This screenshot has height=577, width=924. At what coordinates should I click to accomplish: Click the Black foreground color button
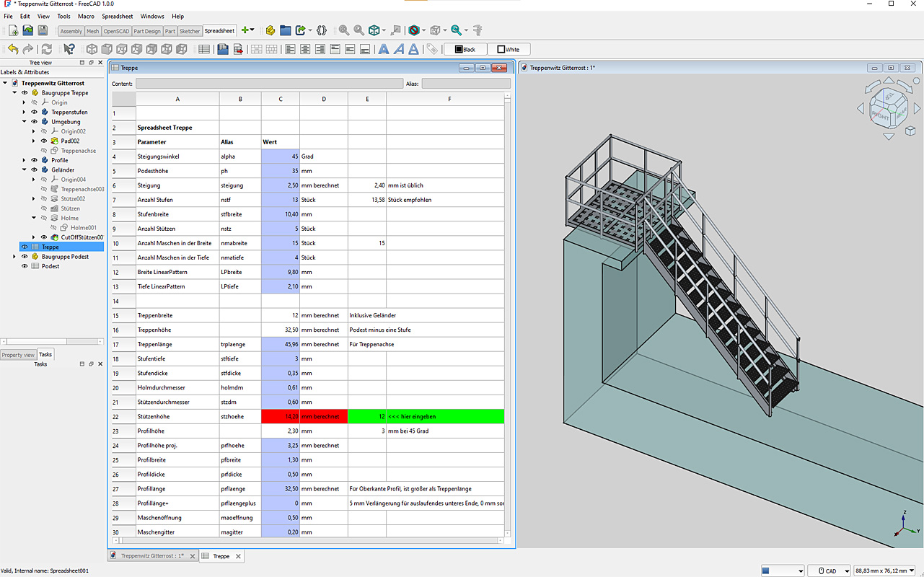(465, 49)
